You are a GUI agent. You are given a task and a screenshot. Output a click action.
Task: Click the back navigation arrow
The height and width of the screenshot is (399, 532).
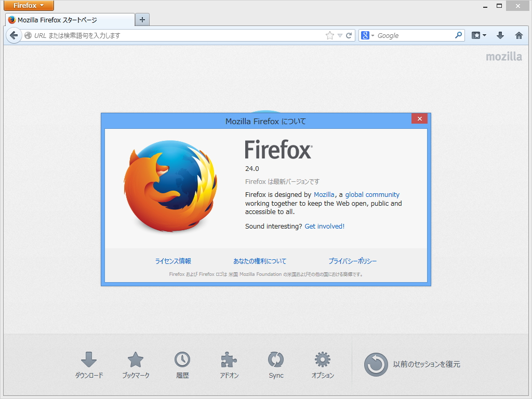(14, 35)
